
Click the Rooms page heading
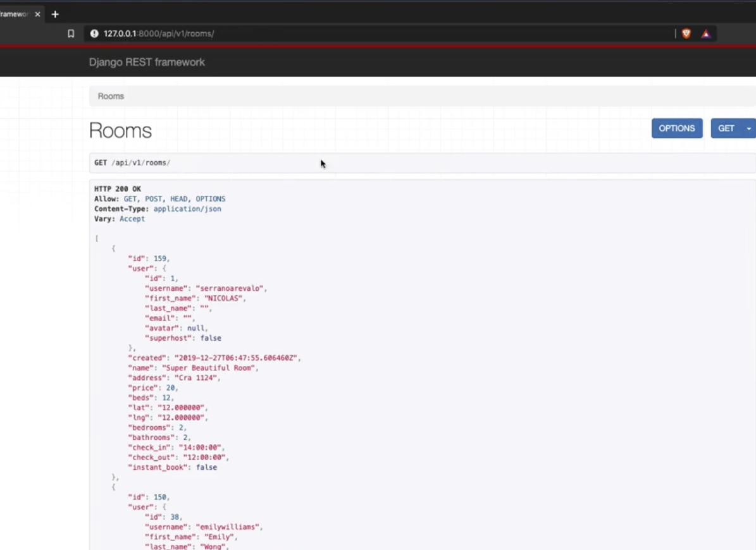120,130
